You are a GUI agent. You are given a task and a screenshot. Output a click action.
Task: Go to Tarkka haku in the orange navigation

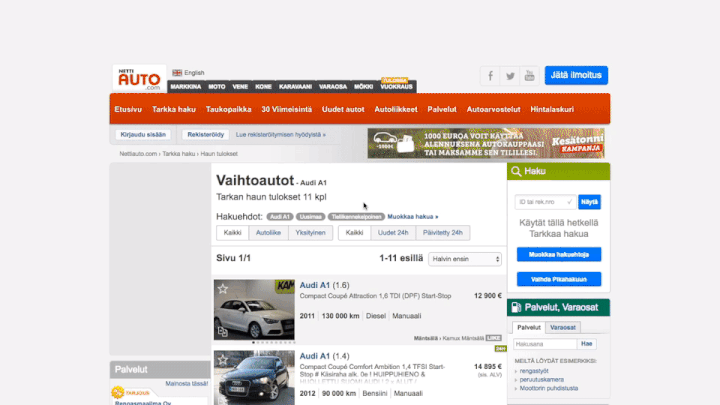coord(174,109)
